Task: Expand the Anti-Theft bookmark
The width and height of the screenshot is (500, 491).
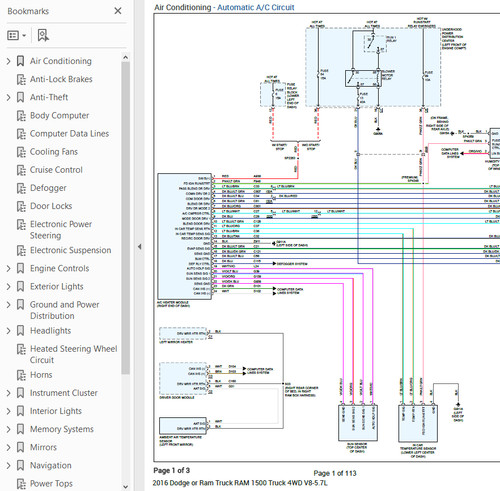Action: pyautogui.click(x=9, y=97)
